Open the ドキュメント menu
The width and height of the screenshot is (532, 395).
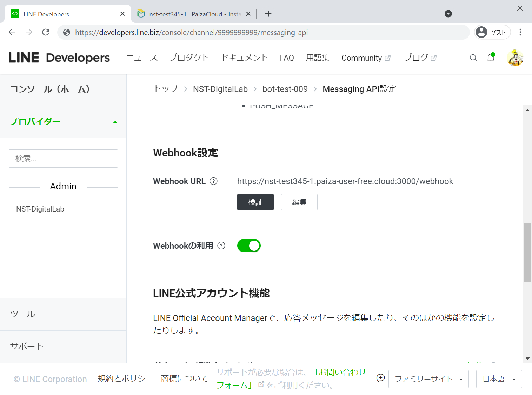[245, 58]
